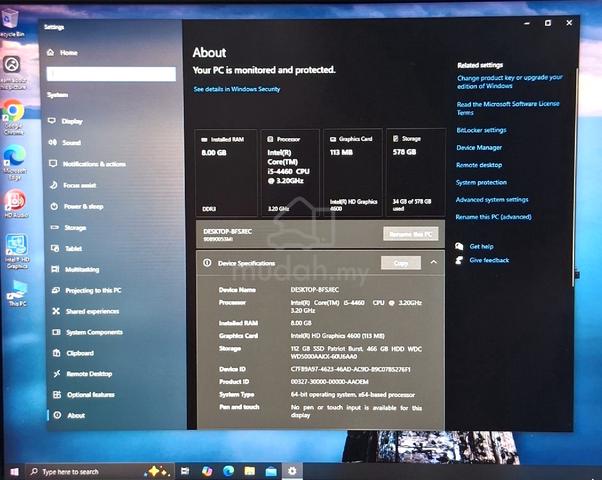This screenshot has width=602, height=480.
Task: Open Device Manager link
Action: pyautogui.click(x=479, y=147)
